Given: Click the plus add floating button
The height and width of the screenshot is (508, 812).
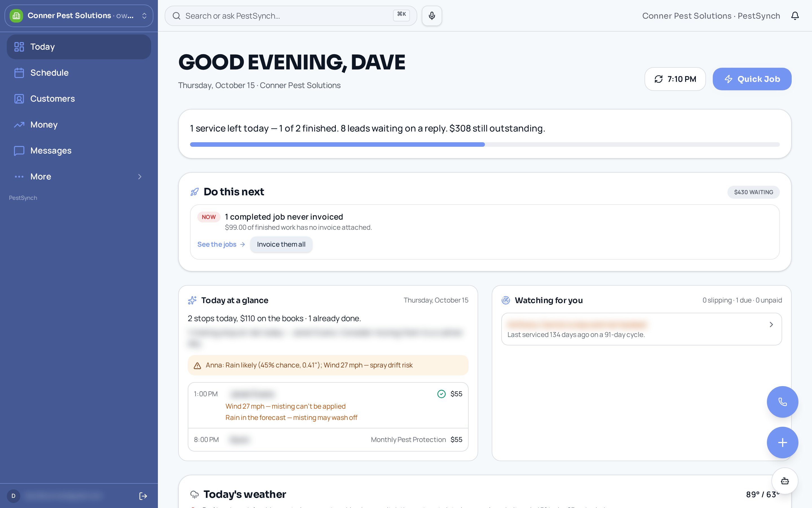Looking at the screenshot, I should coord(782,442).
